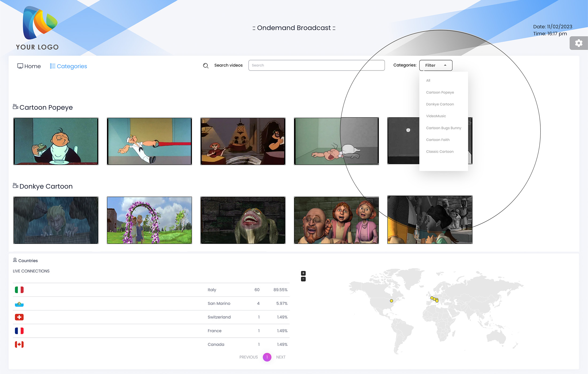Click into the Search videos field
This screenshot has width=588, height=374.
pos(316,65)
